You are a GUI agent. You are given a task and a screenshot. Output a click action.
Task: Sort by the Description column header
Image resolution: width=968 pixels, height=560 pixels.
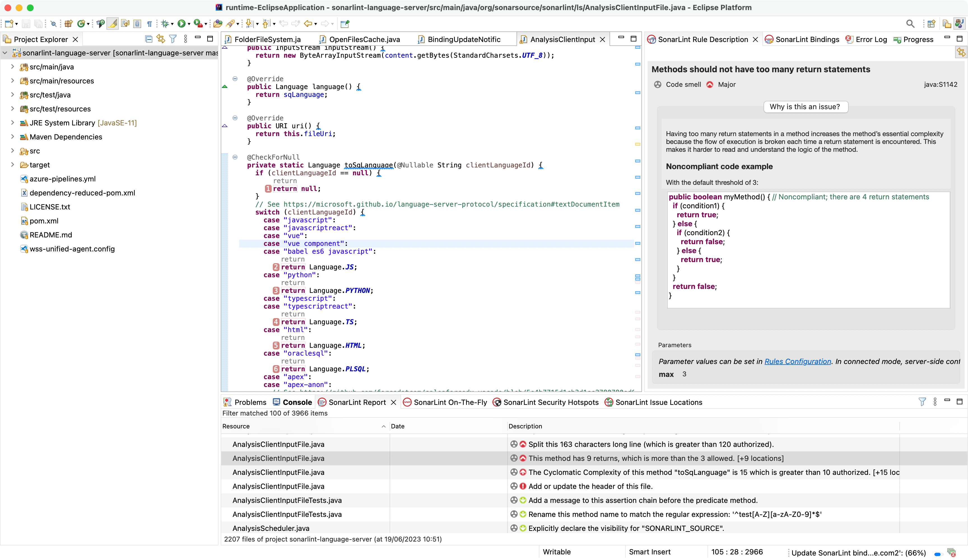coord(703,426)
